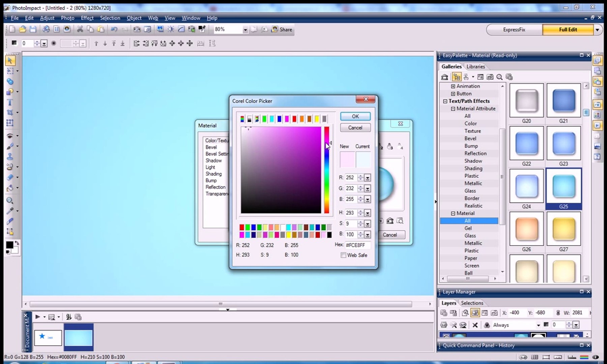The image size is (607, 364).
Task: Select Metallic under Material Attribute
Action: click(x=473, y=184)
